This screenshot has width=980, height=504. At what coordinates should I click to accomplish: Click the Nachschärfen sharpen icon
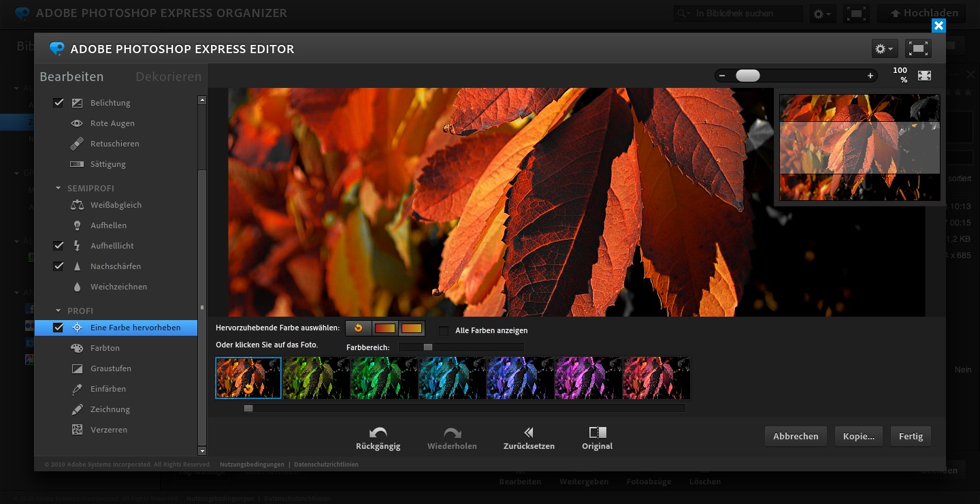[77, 266]
